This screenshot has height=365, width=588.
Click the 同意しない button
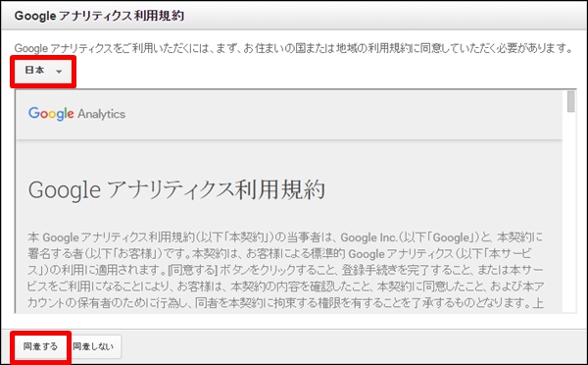pyautogui.click(x=93, y=346)
